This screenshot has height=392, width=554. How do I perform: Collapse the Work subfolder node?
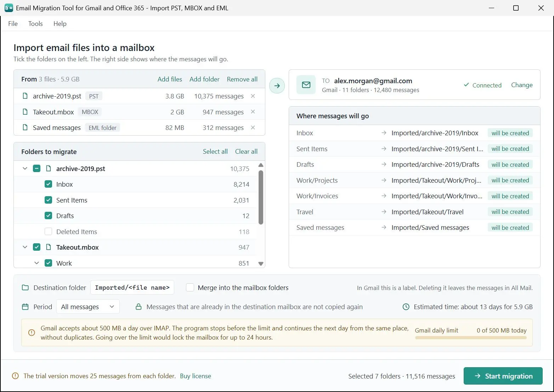(x=36, y=263)
